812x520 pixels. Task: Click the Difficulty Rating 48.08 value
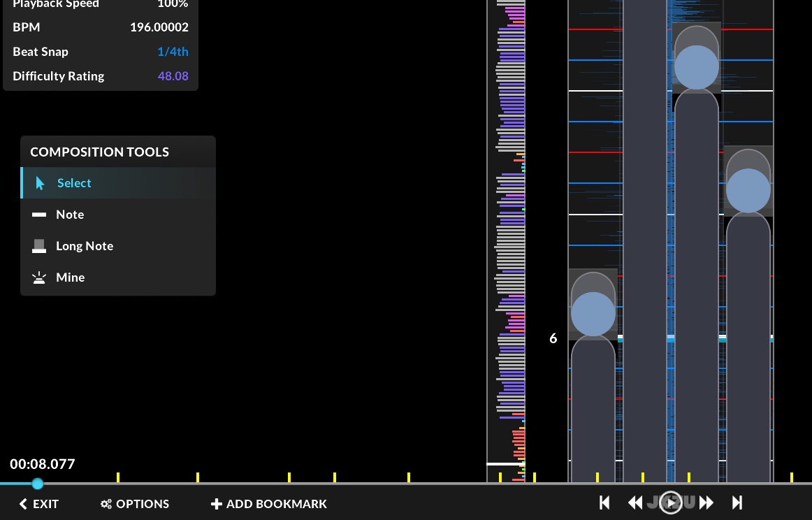(173, 76)
